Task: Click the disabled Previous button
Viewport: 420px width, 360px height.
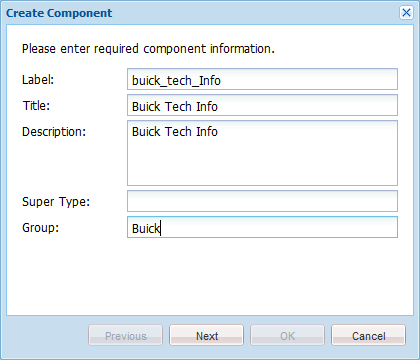Action: point(125,335)
